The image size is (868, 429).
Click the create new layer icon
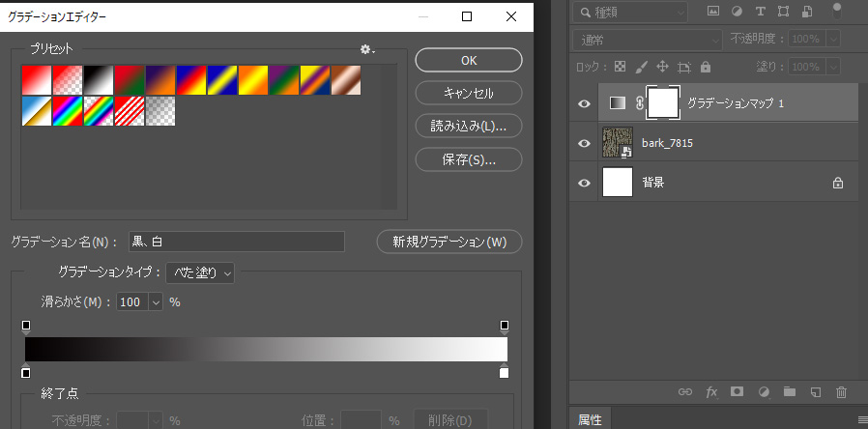[x=815, y=392]
